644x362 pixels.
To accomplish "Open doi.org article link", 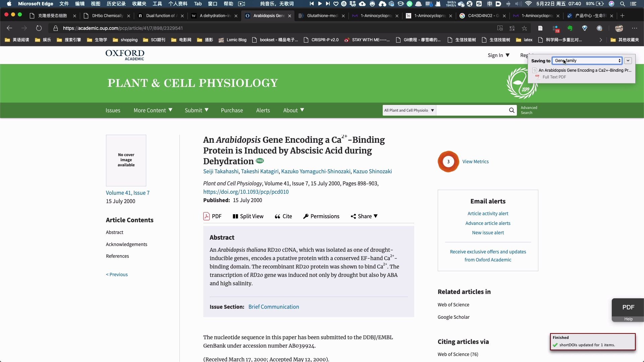I will coord(246,191).
